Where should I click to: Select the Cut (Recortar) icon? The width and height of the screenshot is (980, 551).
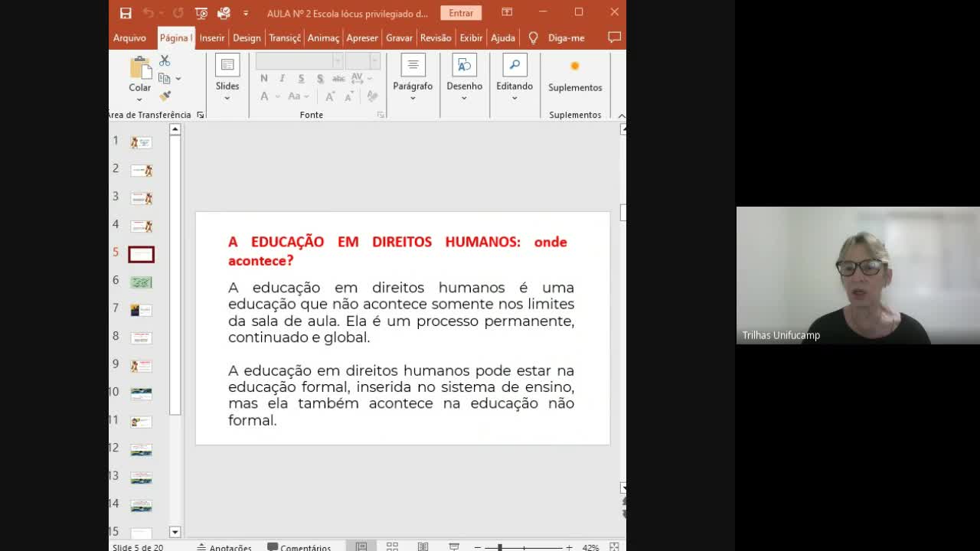click(x=165, y=60)
